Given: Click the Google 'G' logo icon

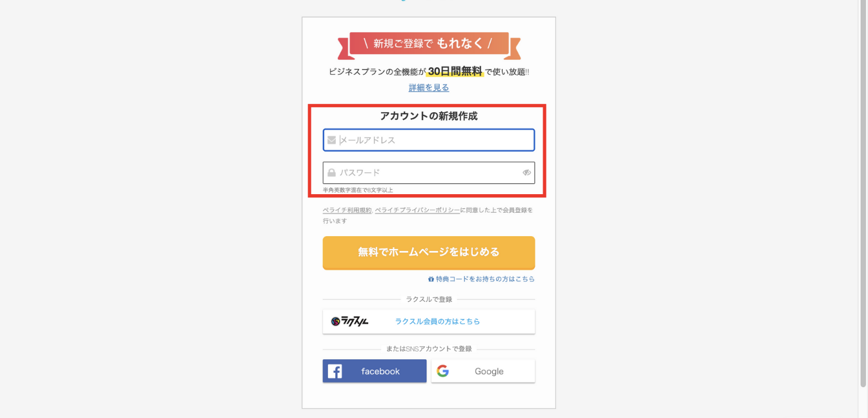Looking at the screenshot, I should click(x=442, y=371).
